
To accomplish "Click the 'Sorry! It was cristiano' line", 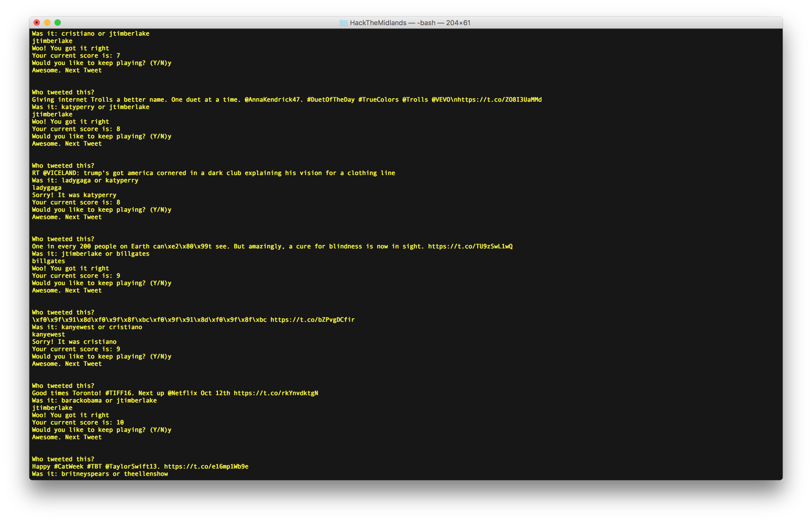I will point(74,342).
